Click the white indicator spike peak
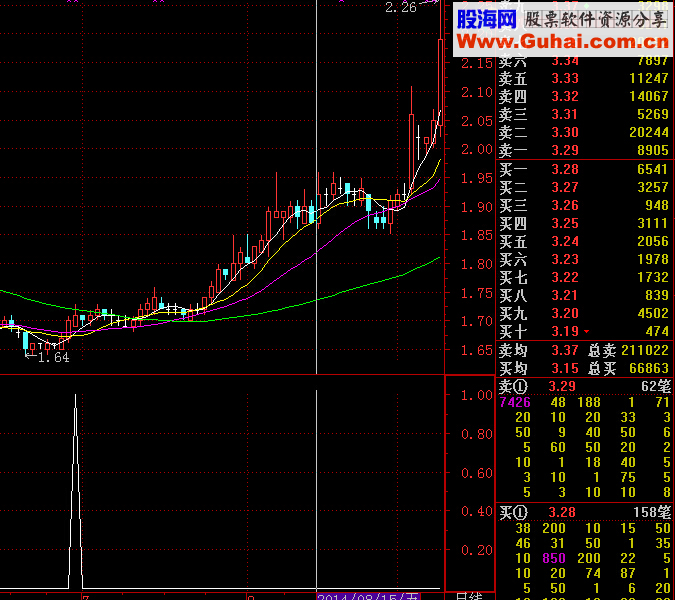The image size is (675, 600). coord(75,396)
